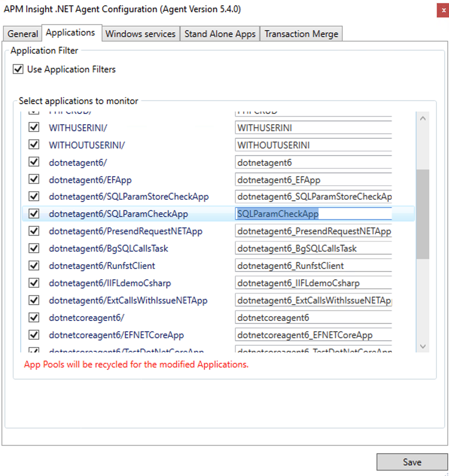Screen dimensions: 449x476
Task: Click the WITHUSERINI name text box
Action: [x=313, y=127]
